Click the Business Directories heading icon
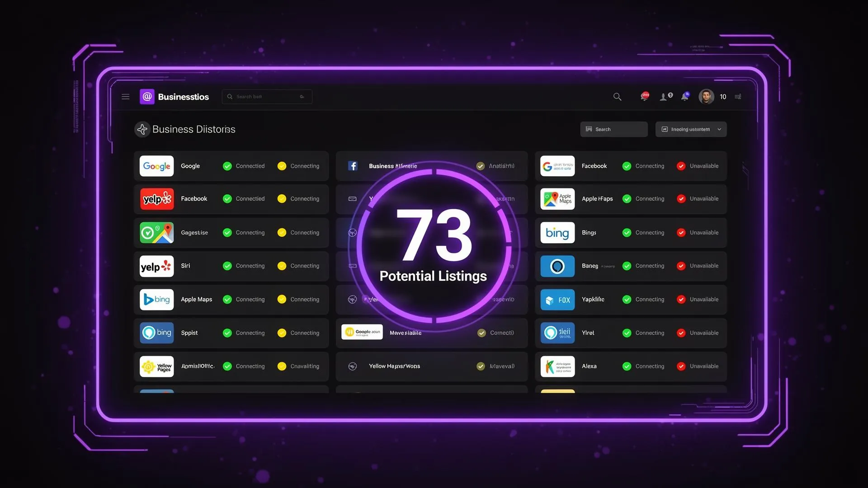This screenshot has height=488, width=868. [142, 130]
